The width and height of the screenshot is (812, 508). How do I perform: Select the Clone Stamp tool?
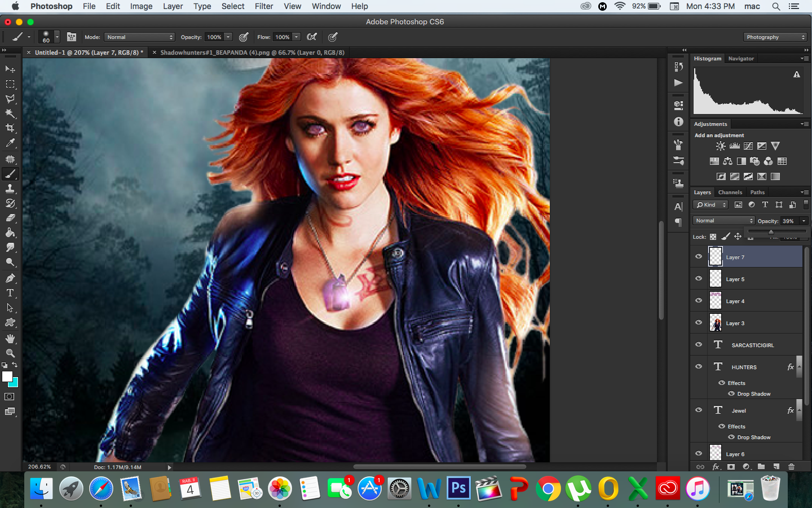click(x=10, y=189)
